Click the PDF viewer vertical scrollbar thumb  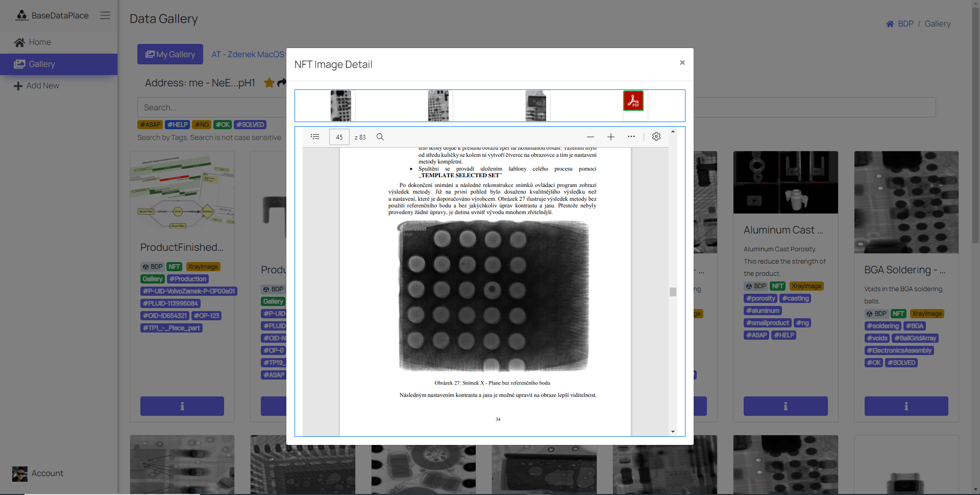(x=673, y=292)
